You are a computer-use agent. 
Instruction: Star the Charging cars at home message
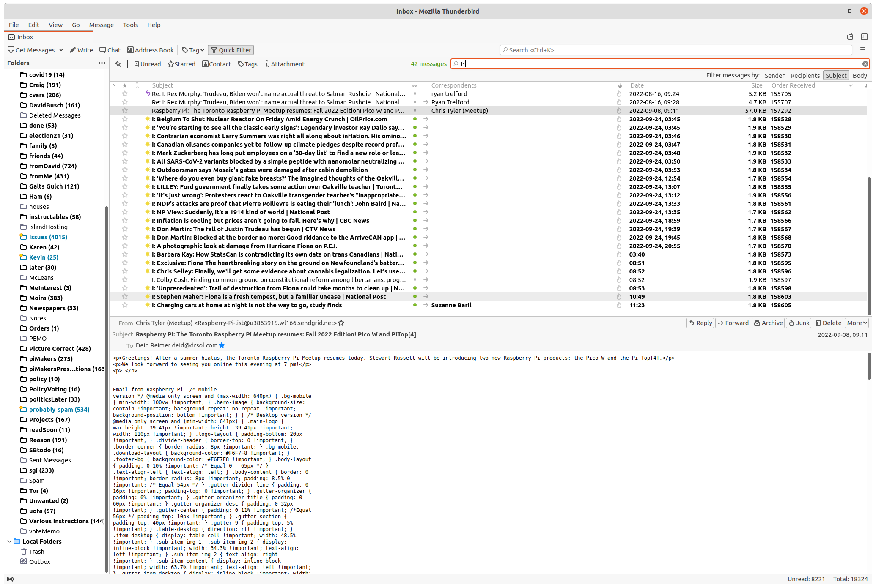[x=125, y=305]
